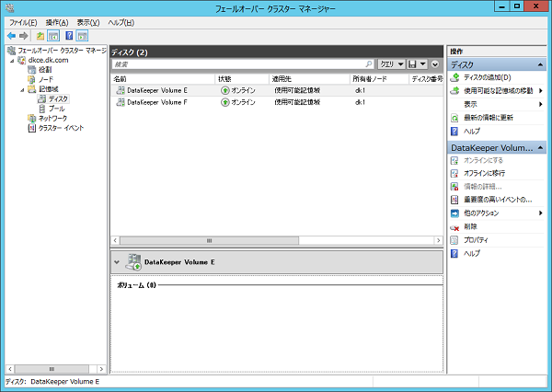552x392 pixels.
Task: Click the blue Help toolbar icon
Action: coord(69,36)
